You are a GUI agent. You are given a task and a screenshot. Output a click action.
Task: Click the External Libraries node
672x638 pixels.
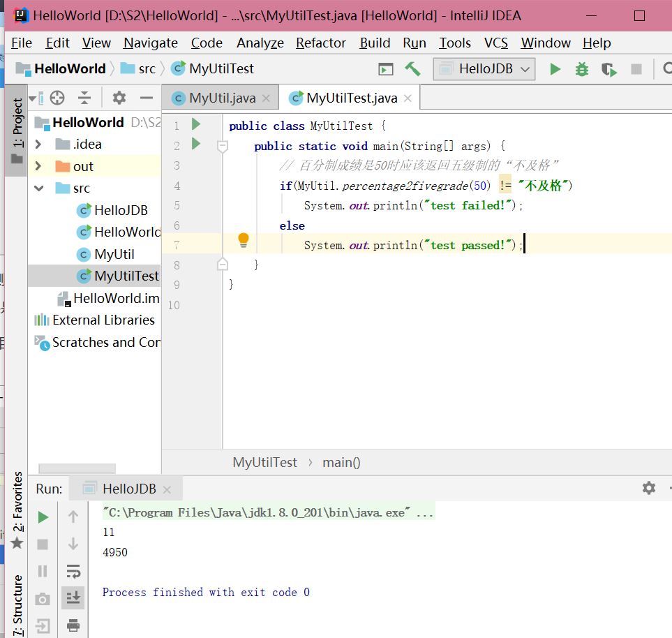tap(94, 320)
